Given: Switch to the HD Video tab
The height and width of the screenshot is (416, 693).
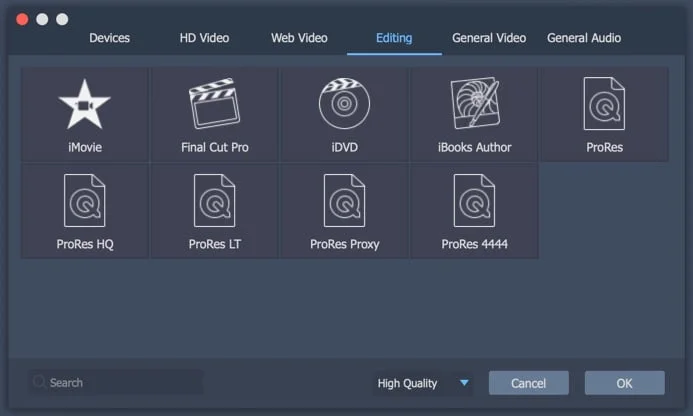Looking at the screenshot, I should (x=204, y=38).
